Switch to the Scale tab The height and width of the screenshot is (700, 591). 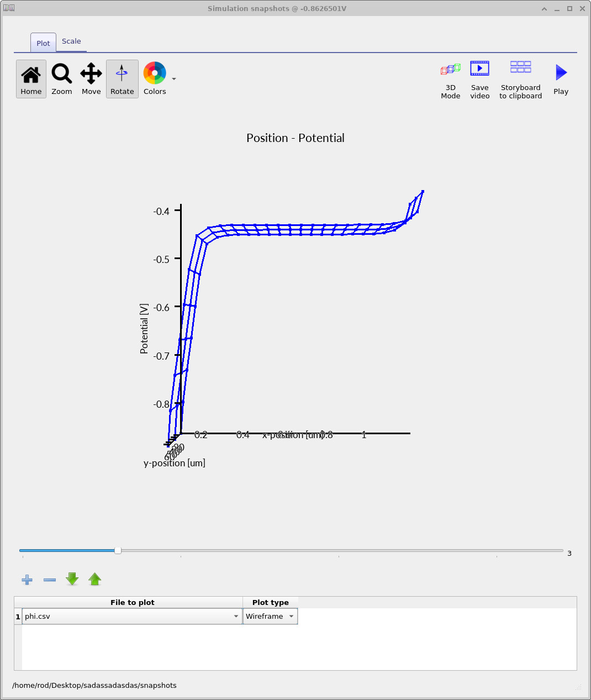(x=71, y=41)
